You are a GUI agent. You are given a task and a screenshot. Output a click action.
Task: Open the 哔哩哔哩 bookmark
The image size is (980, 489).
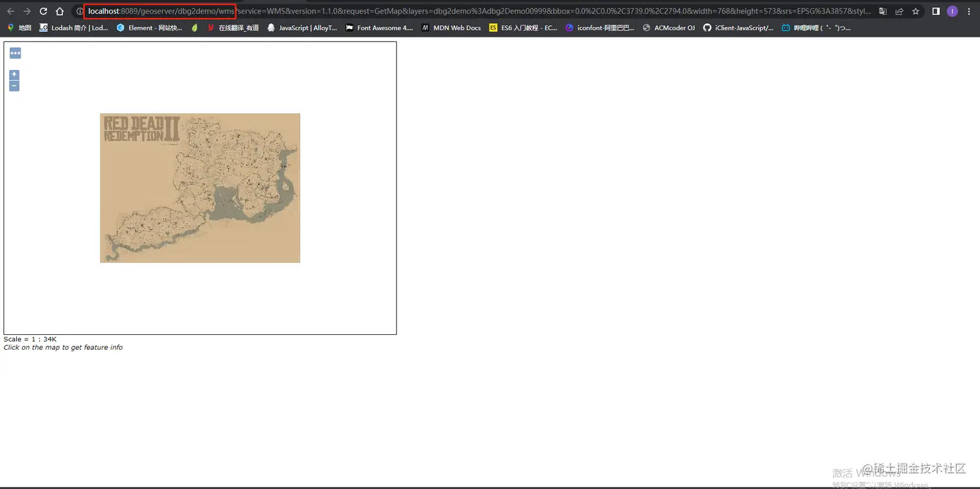(x=816, y=28)
